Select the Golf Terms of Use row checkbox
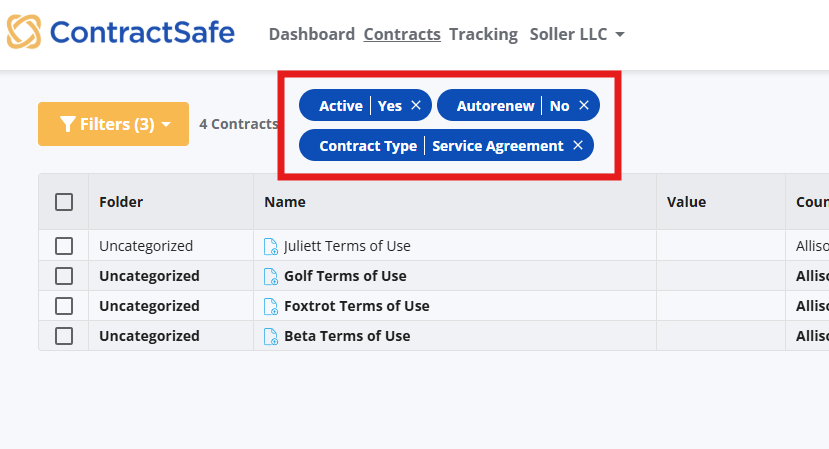829x449 pixels. coord(64,276)
